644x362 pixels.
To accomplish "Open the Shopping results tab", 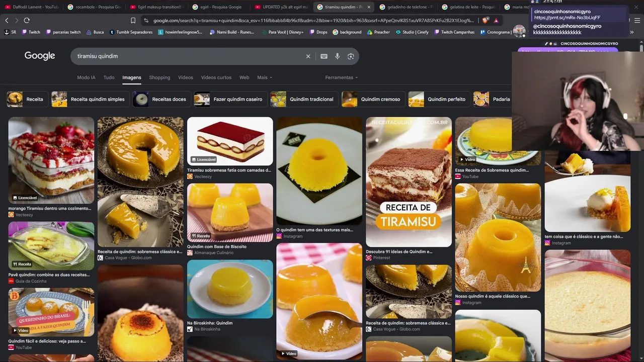I will coord(159,77).
